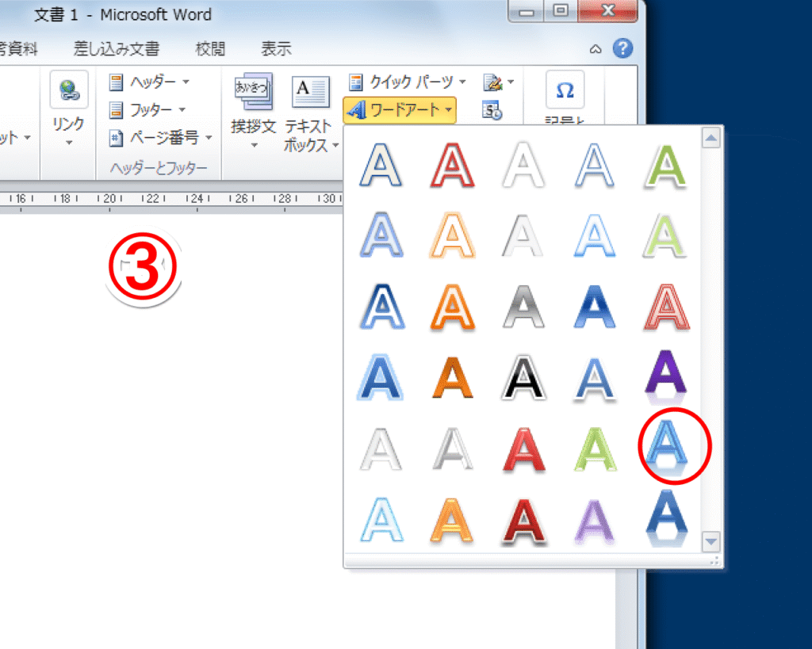Open the Quick Parts (クイックパーツ) menu
This screenshot has height=649, width=812.
click(407, 82)
